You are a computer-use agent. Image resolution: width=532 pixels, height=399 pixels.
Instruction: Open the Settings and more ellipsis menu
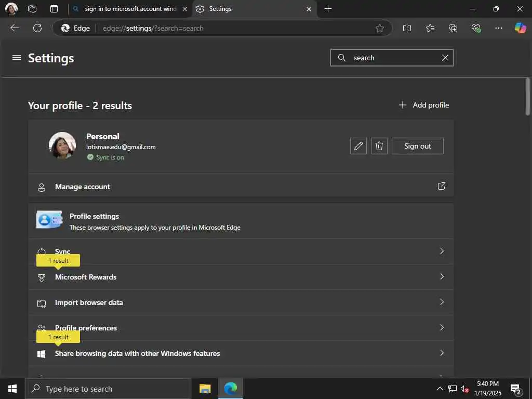click(498, 28)
